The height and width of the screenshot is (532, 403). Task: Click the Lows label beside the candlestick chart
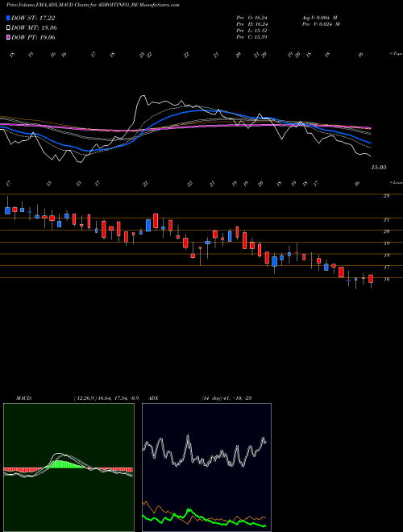(397, 182)
